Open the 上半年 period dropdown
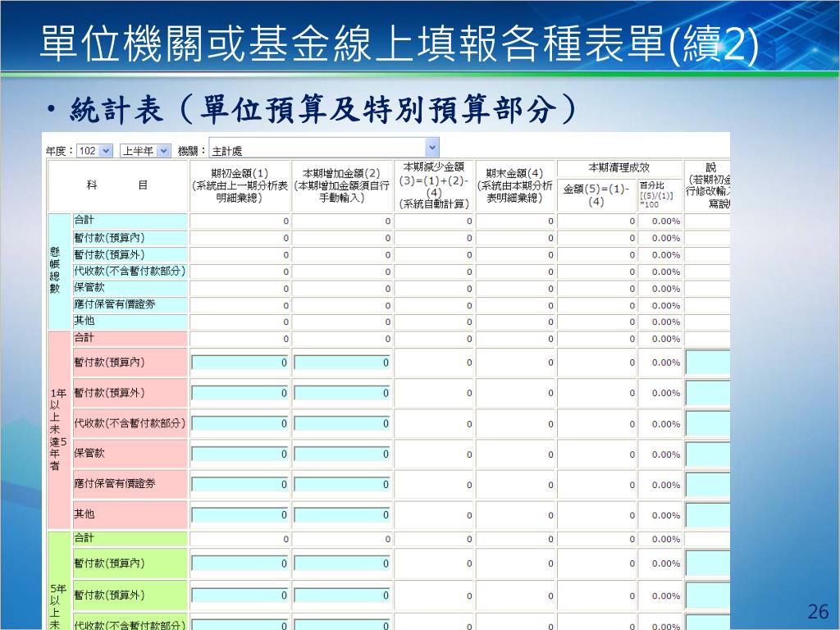840x630 pixels. click(144, 151)
